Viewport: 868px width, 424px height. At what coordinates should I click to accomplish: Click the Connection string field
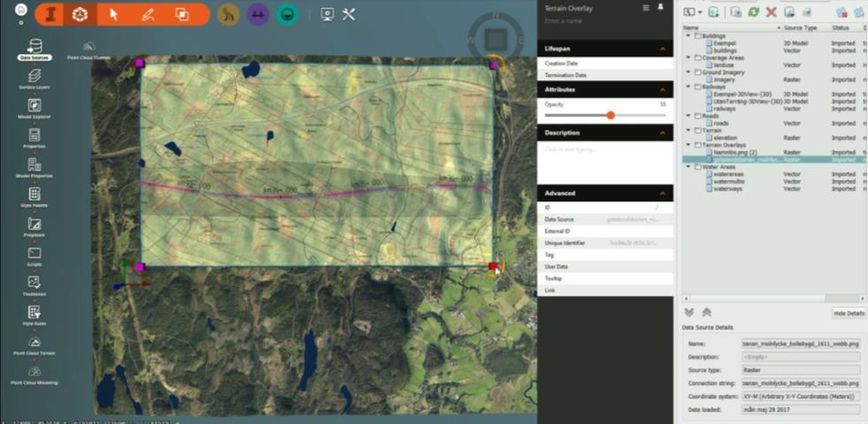(801, 383)
